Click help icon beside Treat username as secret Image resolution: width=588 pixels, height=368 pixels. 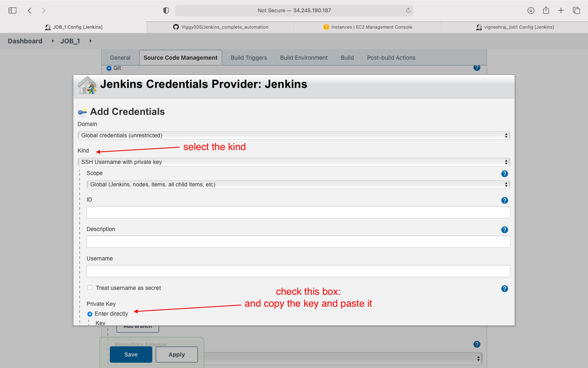[505, 289]
